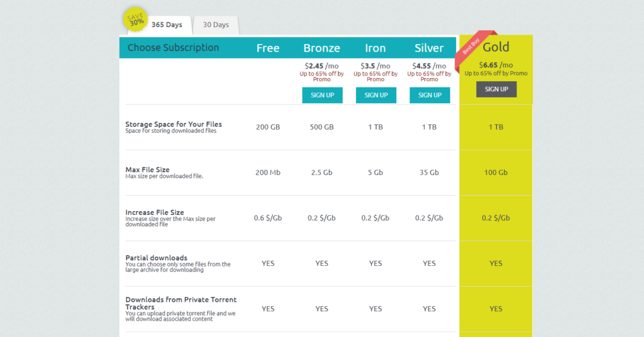Click the Silver 0.2 $/Gb cell

click(x=429, y=218)
